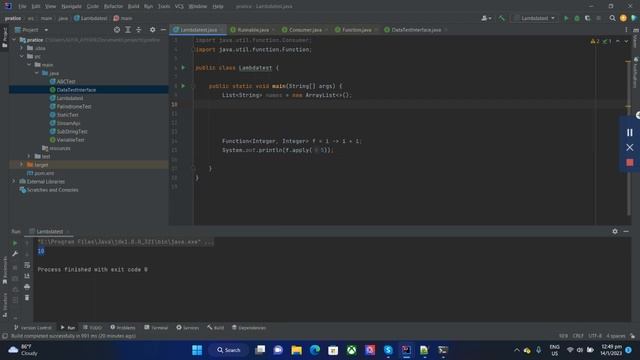Run Lambdatest with the green play icon
This screenshot has width=640, height=360.
566,18
